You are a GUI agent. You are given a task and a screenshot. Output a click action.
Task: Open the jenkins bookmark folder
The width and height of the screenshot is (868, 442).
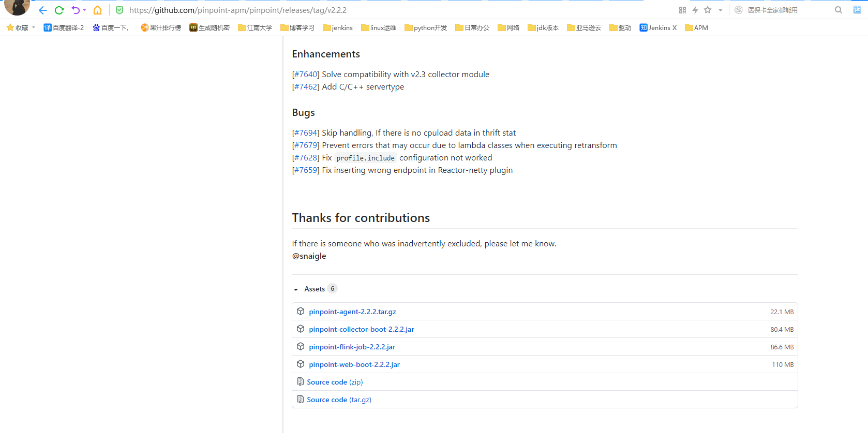click(x=338, y=28)
